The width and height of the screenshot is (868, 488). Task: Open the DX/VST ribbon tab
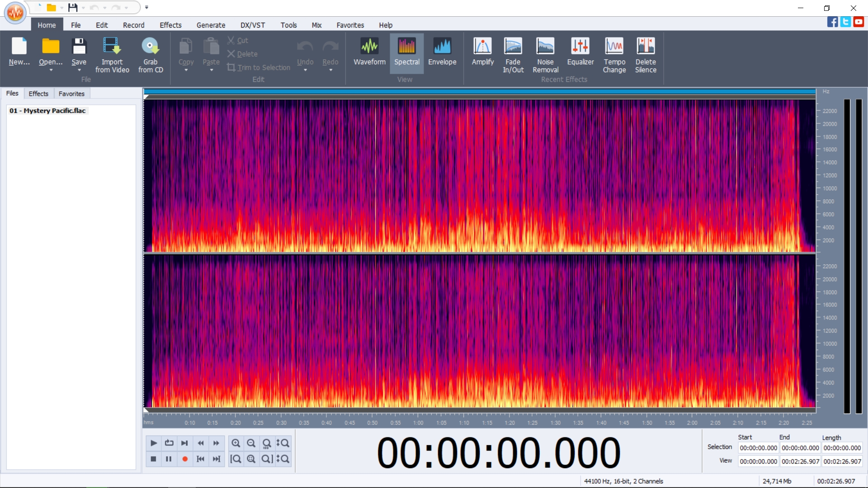252,25
